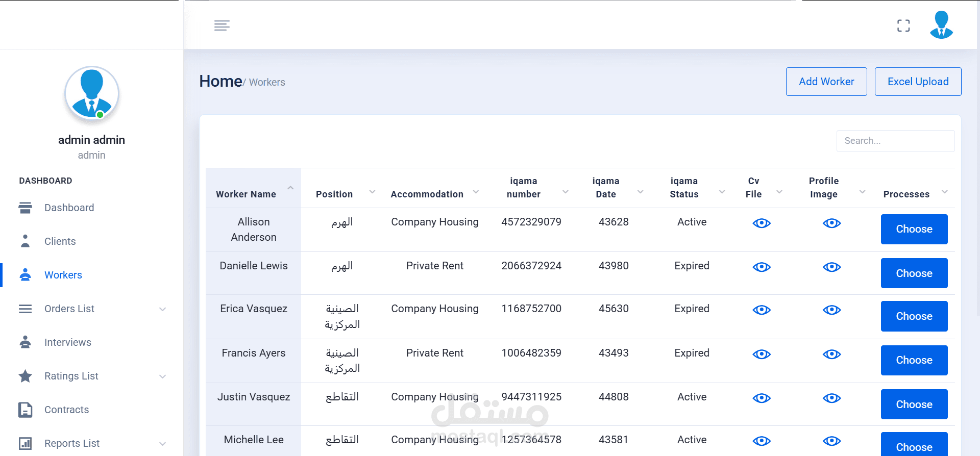View Erica Vasquez's Cv File eye icon

tap(761, 310)
